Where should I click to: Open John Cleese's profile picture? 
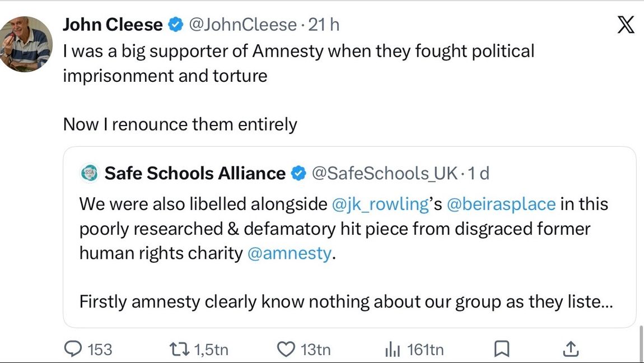point(25,44)
